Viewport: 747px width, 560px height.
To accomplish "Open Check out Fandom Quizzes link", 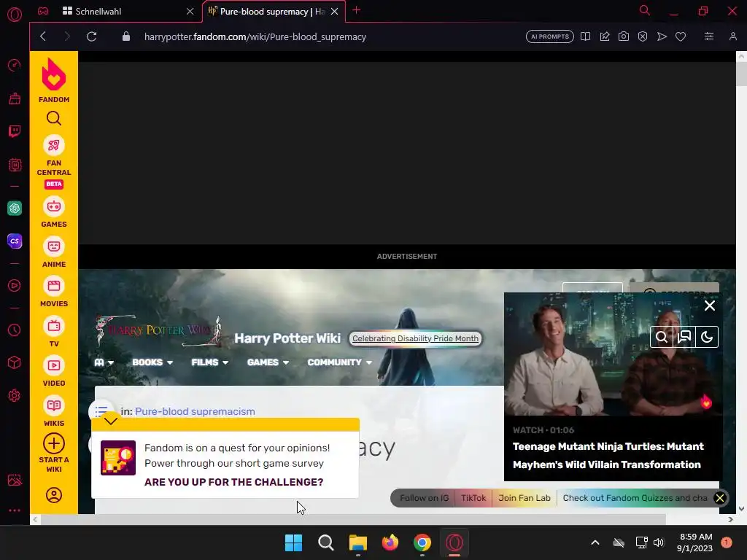I will pyautogui.click(x=635, y=498).
